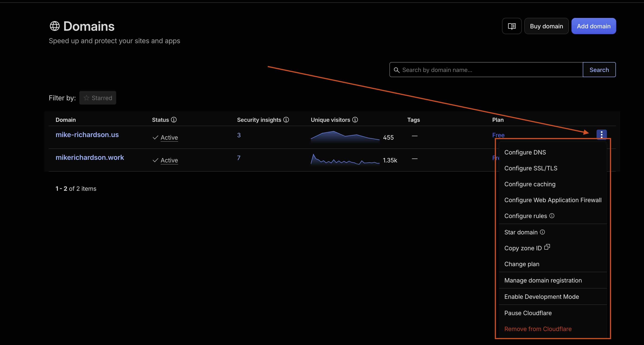The image size is (644, 345).
Task: Choose Configure SSL/TLS menu entry
Action: point(553,168)
